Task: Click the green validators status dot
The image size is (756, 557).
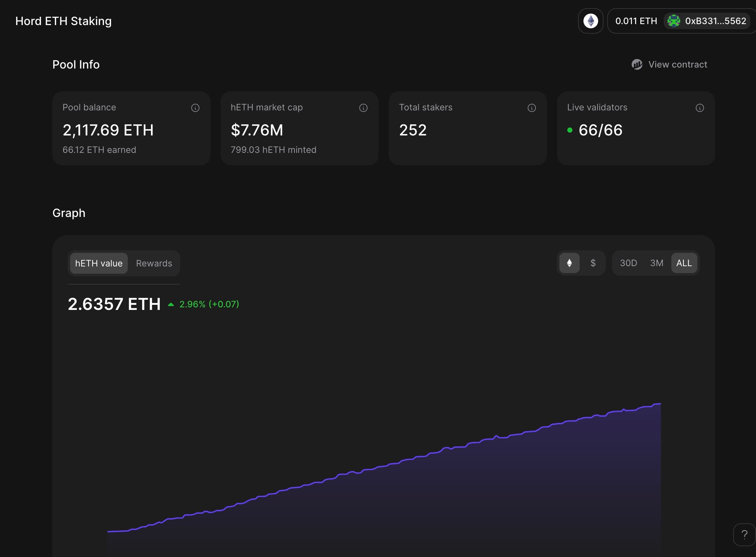Action: [x=570, y=130]
